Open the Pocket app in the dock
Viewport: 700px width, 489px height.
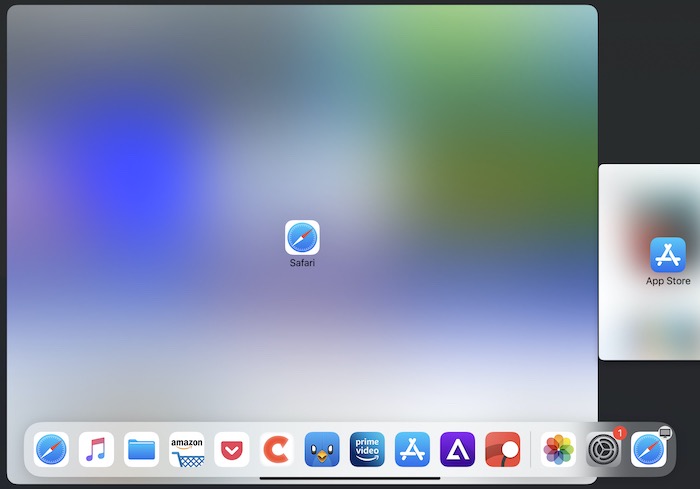point(232,449)
